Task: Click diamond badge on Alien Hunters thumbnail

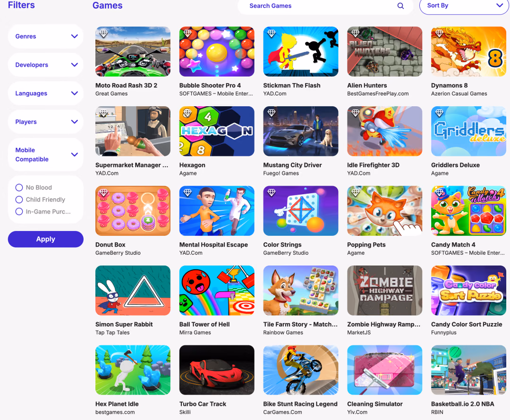Action: [x=355, y=33]
